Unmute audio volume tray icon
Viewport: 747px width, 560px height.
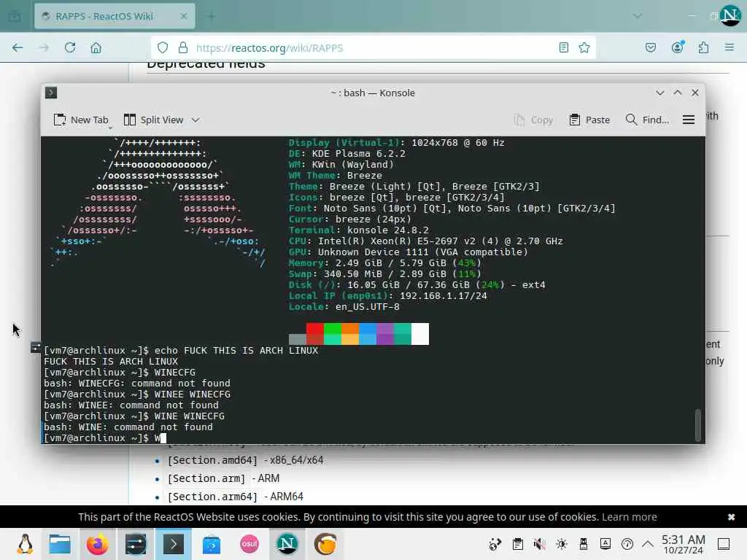[x=540, y=544]
